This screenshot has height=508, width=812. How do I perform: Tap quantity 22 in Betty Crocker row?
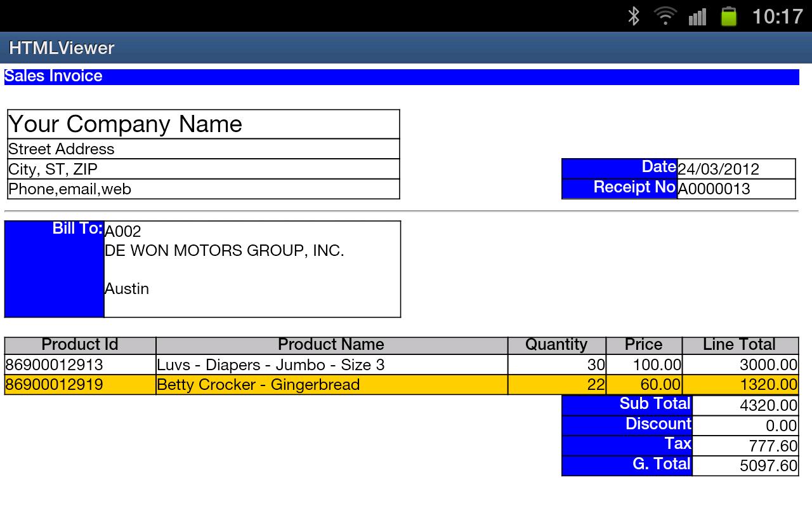click(x=596, y=385)
